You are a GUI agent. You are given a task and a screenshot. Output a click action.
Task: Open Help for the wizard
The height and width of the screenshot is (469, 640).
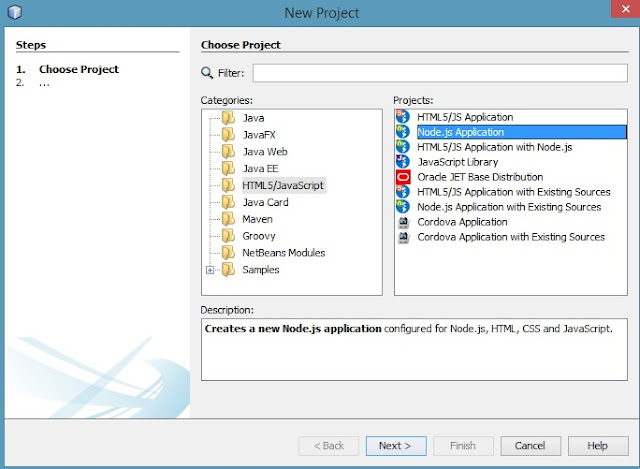(x=598, y=446)
